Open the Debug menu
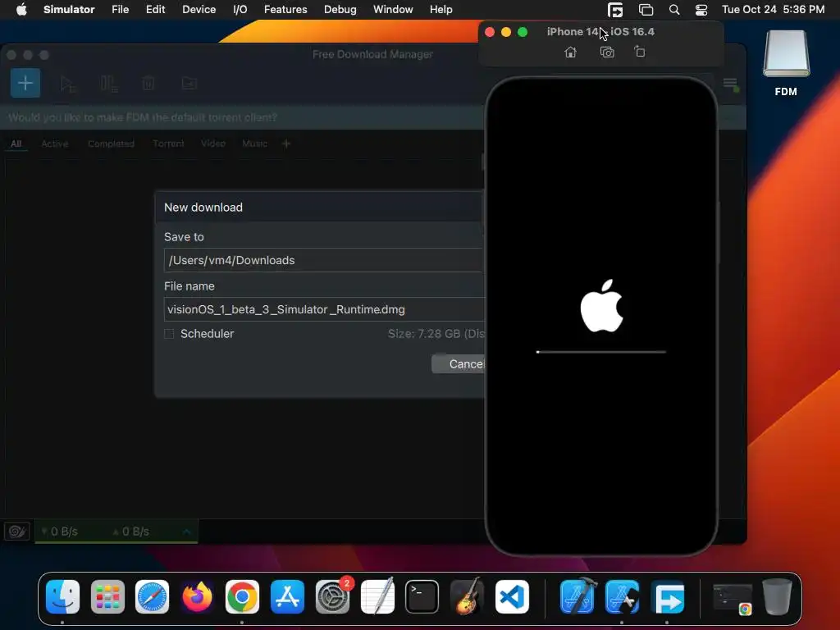The height and width of the screenshot is (630, 840). click(x=340, y=10)
